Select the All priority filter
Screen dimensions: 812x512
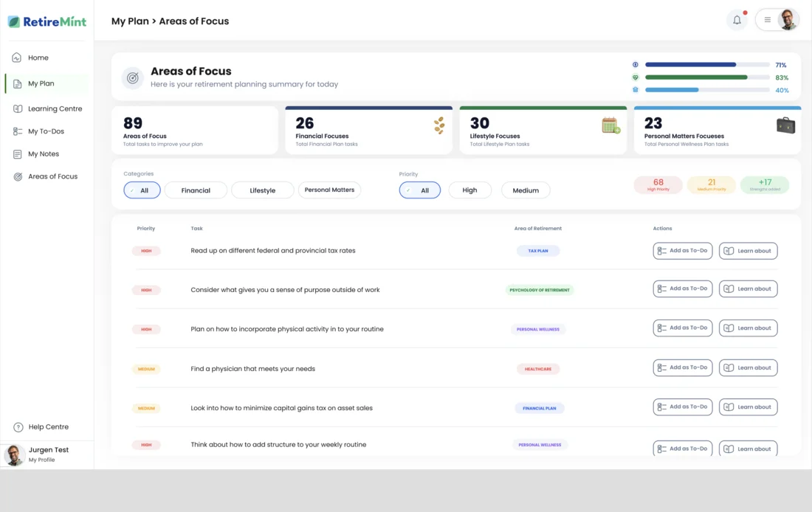point(420,190)
